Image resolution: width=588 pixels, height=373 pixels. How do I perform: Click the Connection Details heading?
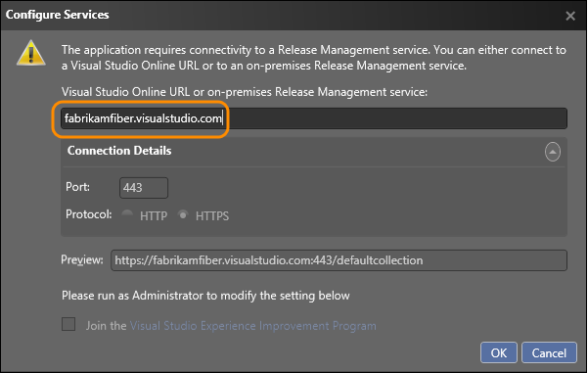click(119, 151)
